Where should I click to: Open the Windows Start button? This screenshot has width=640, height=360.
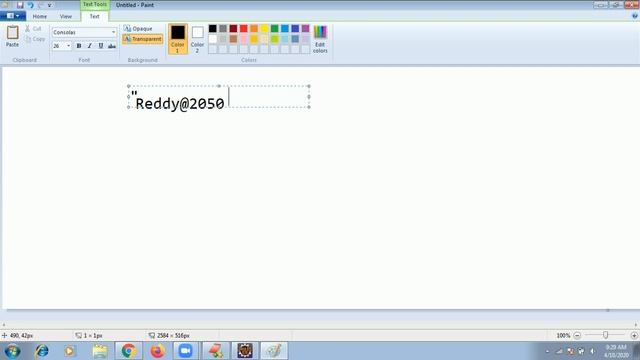tap(12, 351)
